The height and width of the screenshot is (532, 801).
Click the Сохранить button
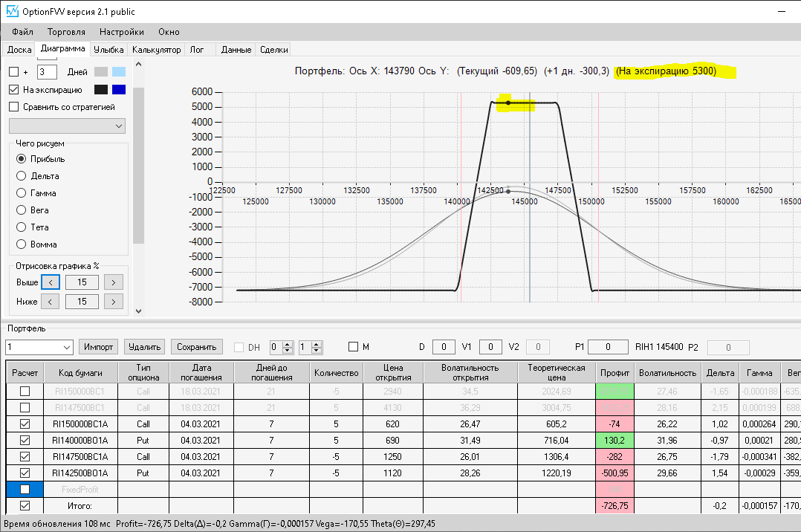tap(197, 347)
